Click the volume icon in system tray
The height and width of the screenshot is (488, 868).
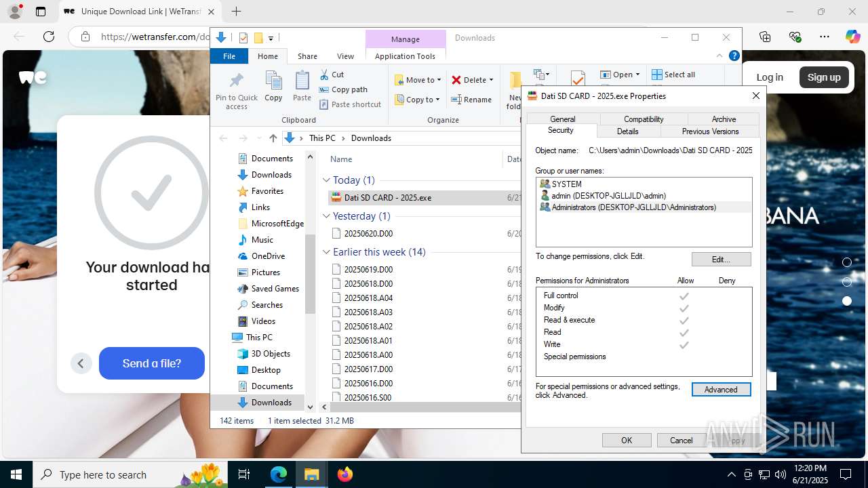780,474
